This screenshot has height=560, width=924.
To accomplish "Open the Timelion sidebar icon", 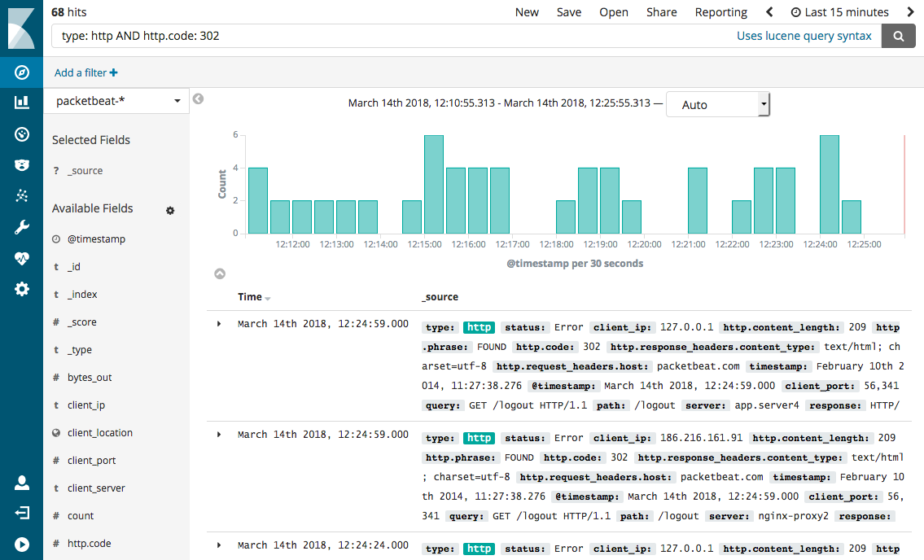I will [21, 165].
